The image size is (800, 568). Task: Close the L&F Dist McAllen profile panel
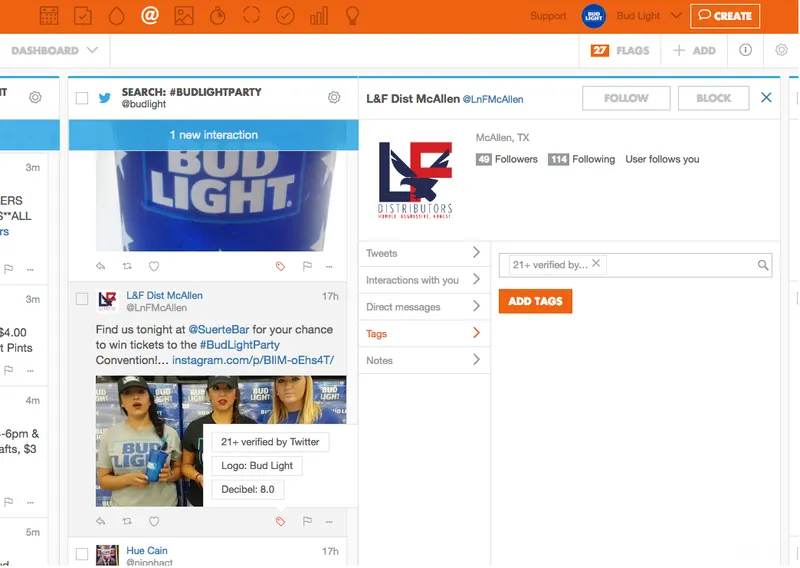point(766,97)
